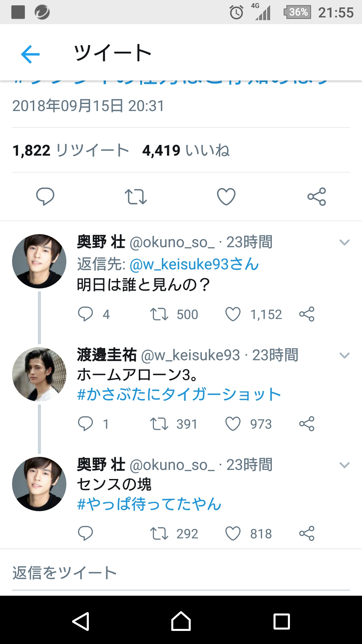
Task: Like the main tweet with heart
Action: coord(226,197)
